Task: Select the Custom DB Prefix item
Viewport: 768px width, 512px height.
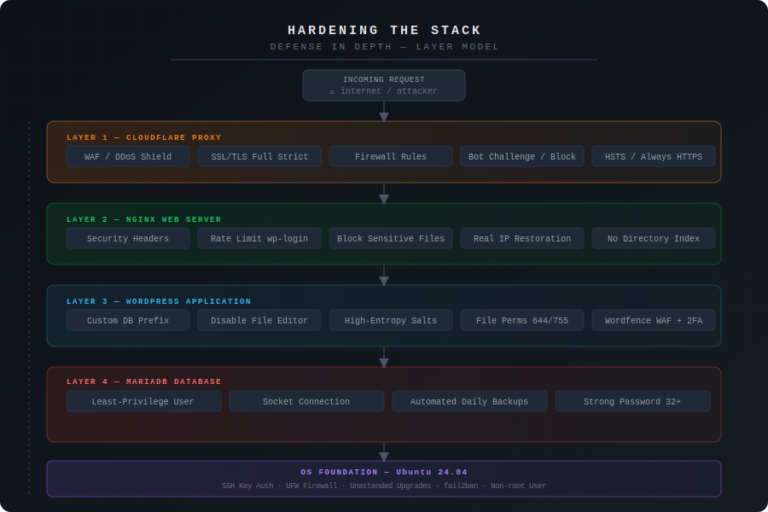Action: pos(128,321)
